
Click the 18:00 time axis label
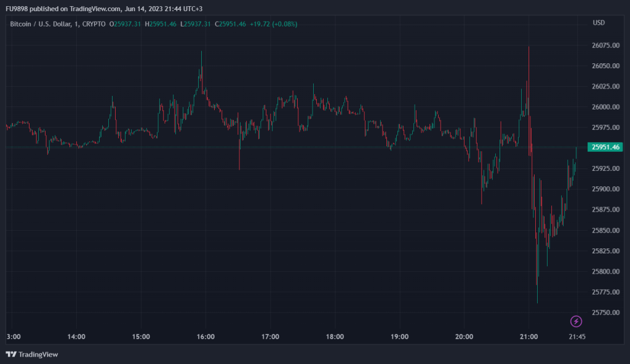coord(335,337)
